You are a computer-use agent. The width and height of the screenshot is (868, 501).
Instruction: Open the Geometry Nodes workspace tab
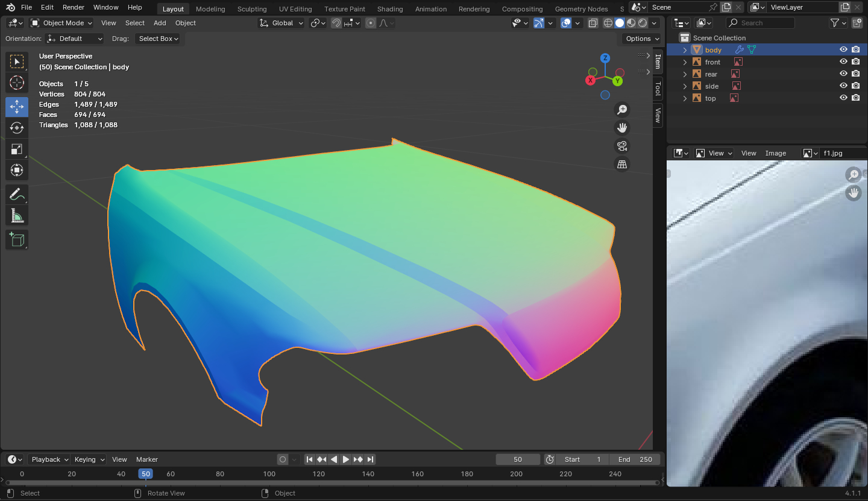581,9
